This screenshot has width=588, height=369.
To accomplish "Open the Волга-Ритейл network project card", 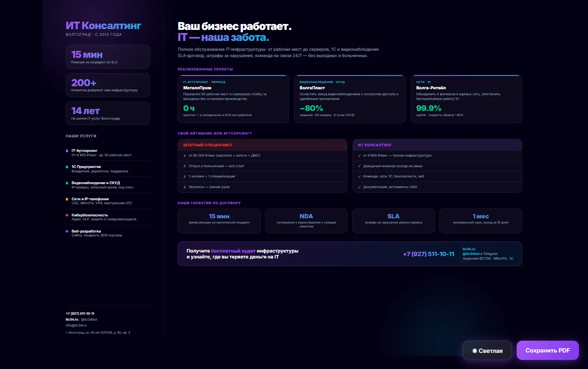I will tap(466, 99).
